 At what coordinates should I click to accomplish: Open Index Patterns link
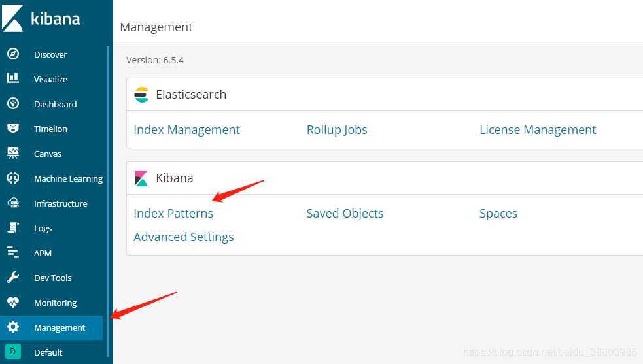click(173, 214)
